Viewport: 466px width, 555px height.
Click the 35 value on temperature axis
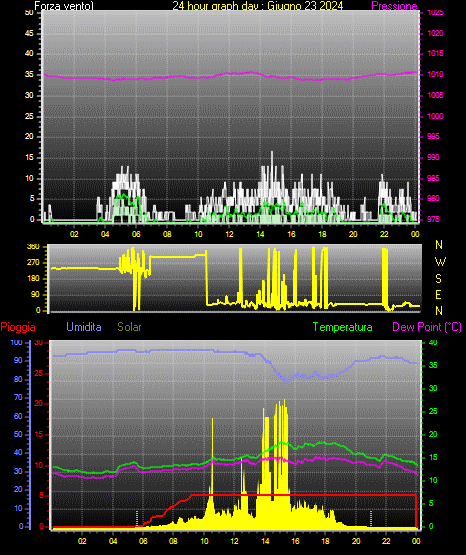433,365
